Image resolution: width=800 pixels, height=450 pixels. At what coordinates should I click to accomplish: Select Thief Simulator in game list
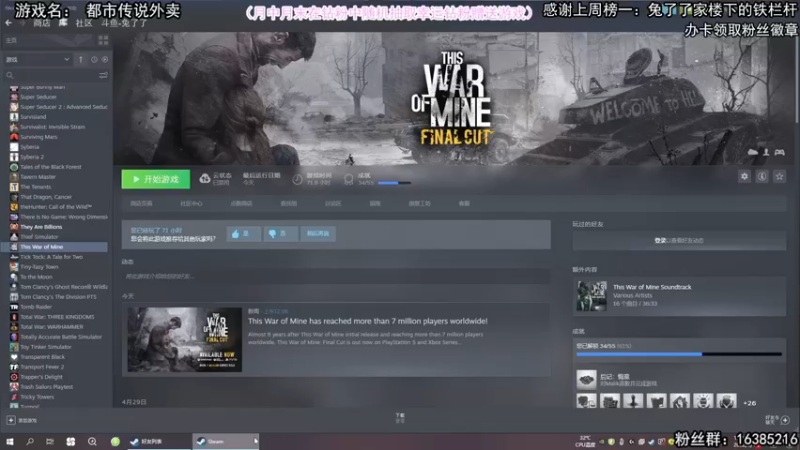pos(39,237)
